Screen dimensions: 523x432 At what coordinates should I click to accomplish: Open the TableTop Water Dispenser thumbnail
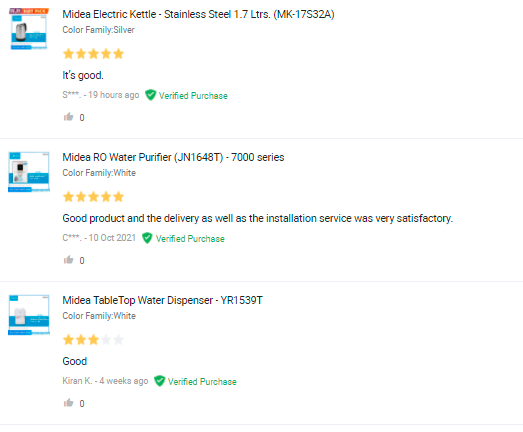29,315
